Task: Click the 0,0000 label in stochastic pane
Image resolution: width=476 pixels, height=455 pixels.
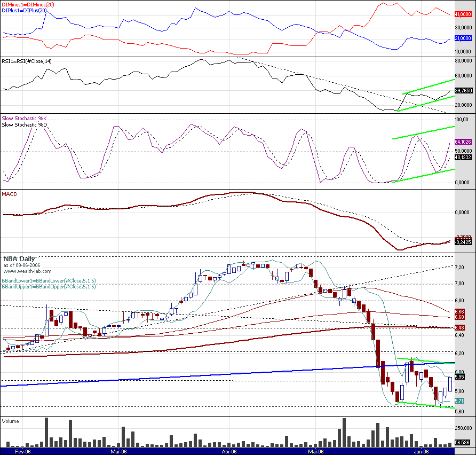Action: pyautogui.click(x=462, y=183)
